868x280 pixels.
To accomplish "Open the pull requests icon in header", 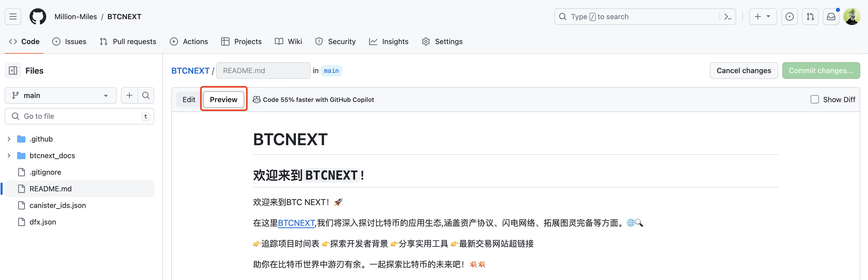I will [x=810, y=17].
